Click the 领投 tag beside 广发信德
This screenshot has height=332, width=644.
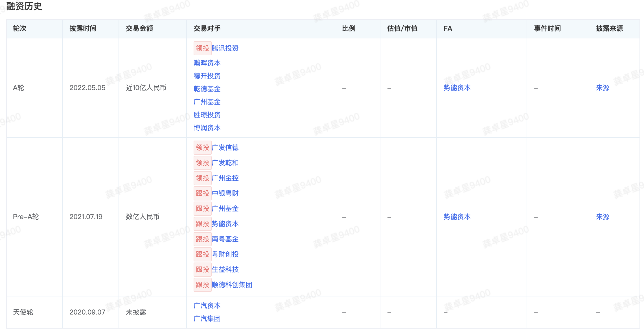point(202,147)
